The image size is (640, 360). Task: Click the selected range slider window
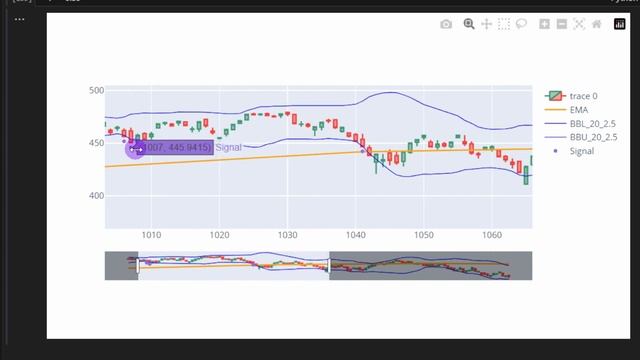coord(233,266)
